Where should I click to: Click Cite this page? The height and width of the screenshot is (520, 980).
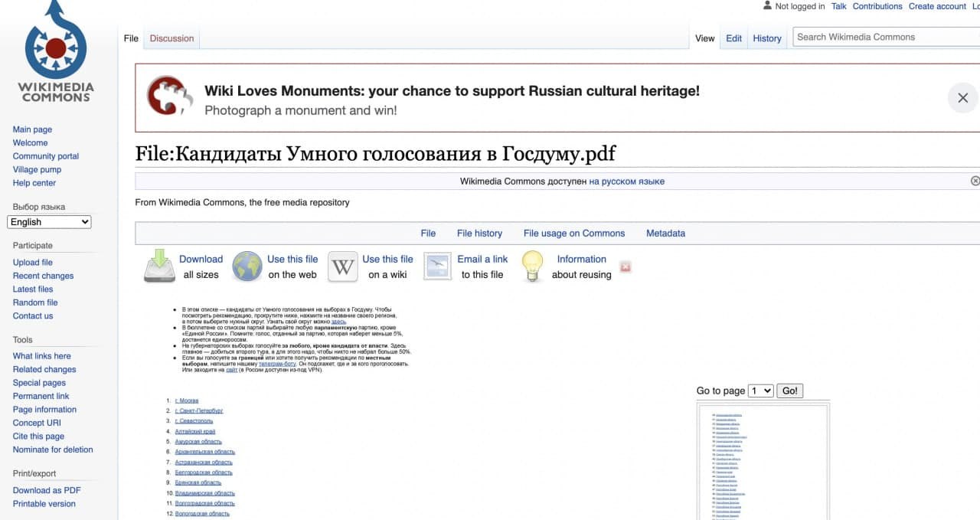[38, 437]
